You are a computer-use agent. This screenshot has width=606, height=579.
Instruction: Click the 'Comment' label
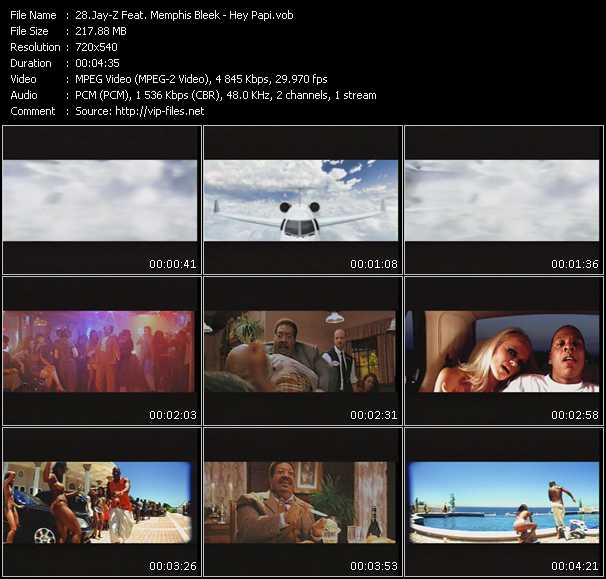tap(33, 111)
